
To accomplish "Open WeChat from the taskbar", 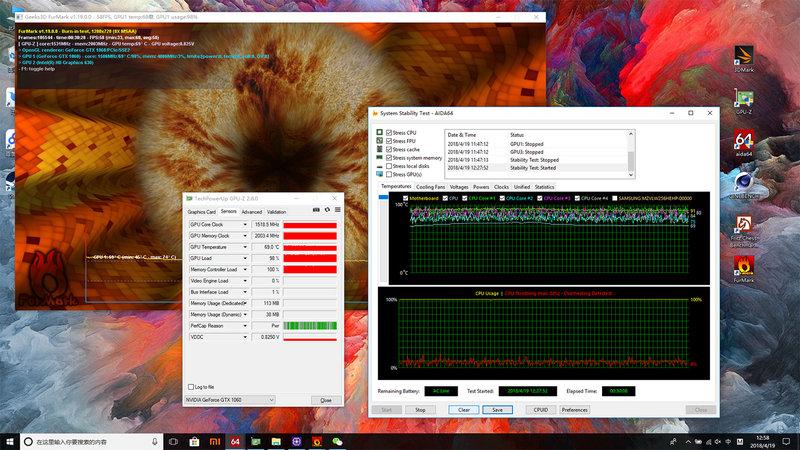I will click(337, 441).
